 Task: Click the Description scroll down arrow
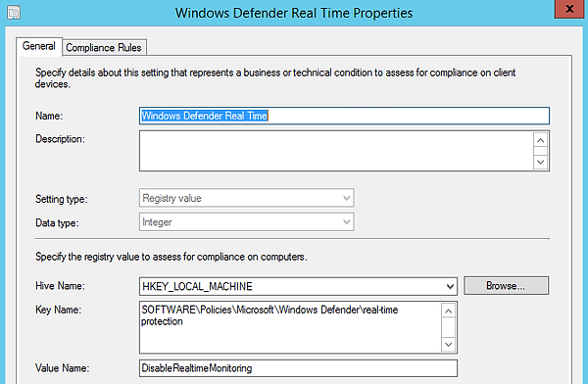[540, 163]
